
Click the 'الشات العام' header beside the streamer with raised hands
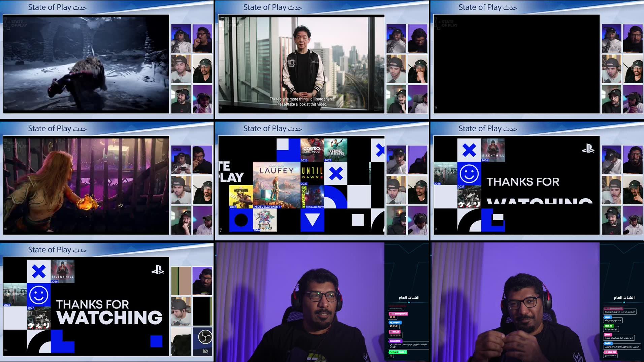pyautogui.click(x=624, y=298)
